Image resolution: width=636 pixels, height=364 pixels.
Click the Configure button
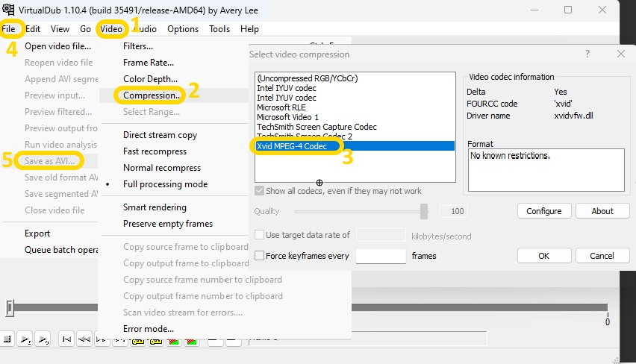coord(543,211)
